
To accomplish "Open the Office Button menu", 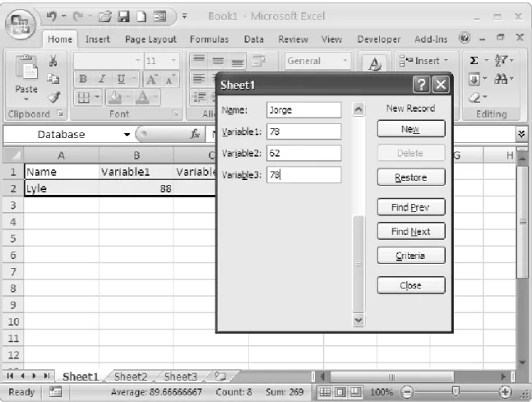I will coord(21,24).
